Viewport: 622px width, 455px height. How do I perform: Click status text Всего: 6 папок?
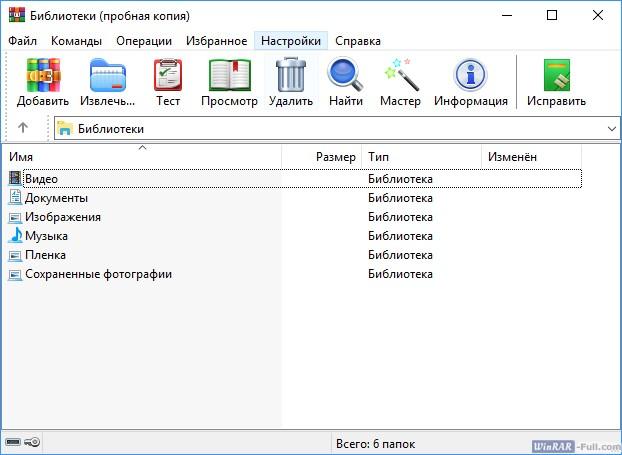point(375,444)
